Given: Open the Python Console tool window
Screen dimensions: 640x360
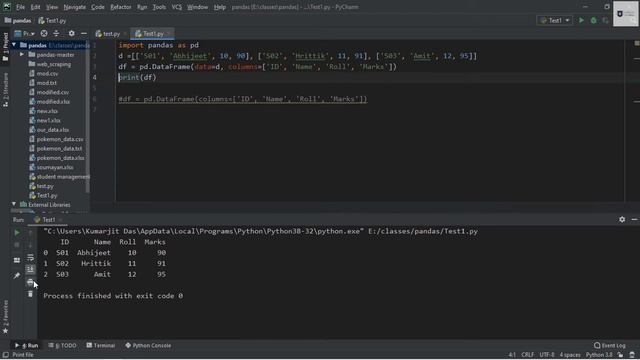Looking at the screenshot, I should [x=148, y=345].
